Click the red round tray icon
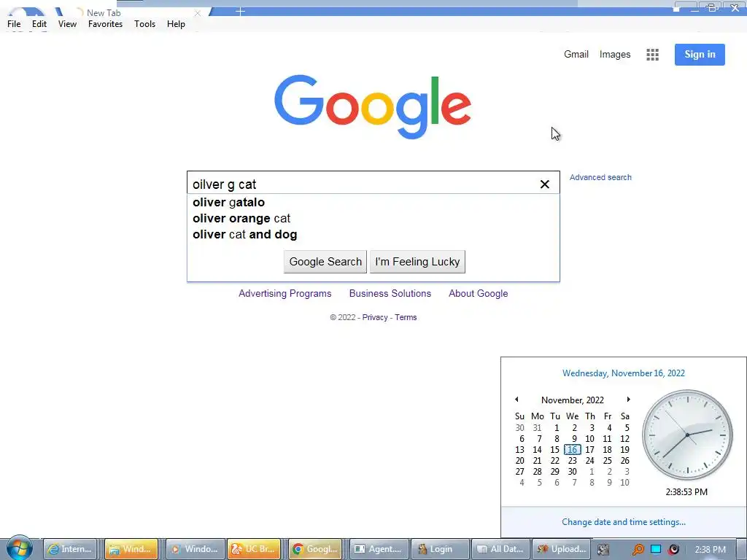 (x=673, y=550)
